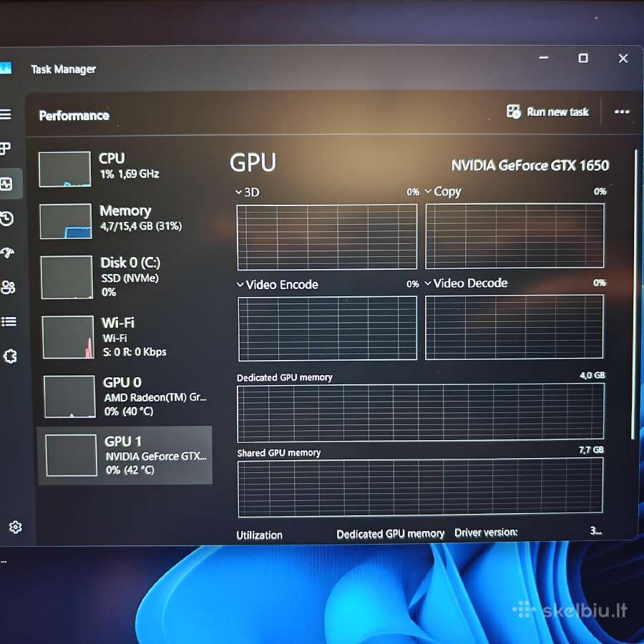Screen dimensions: 644x644
Task: Open the Copy engine dropdown
Action: [x=428, y=191]
